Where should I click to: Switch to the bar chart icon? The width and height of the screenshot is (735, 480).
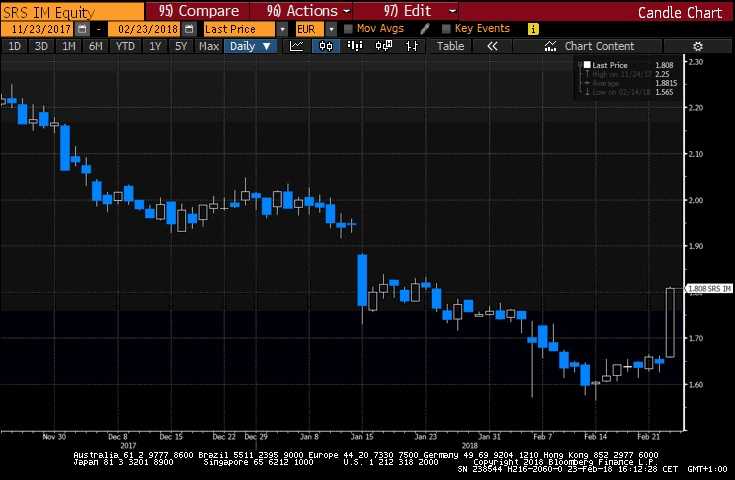coord(356,46)
